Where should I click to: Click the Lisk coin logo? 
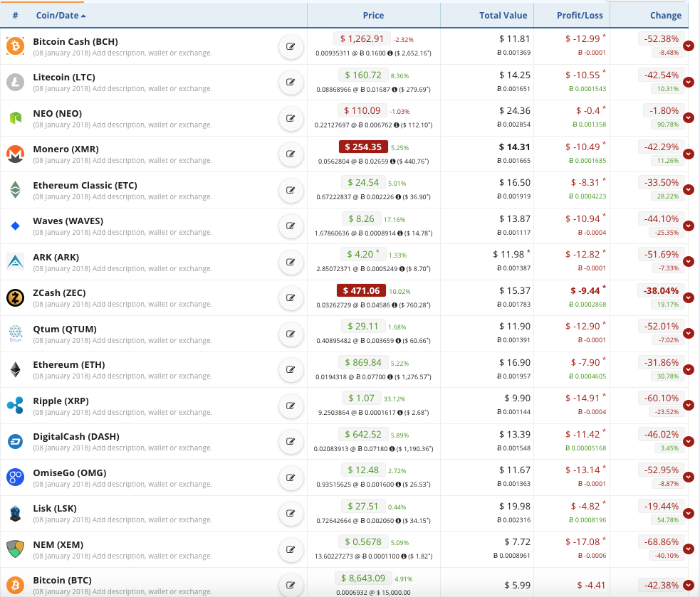tap(15, 513)
